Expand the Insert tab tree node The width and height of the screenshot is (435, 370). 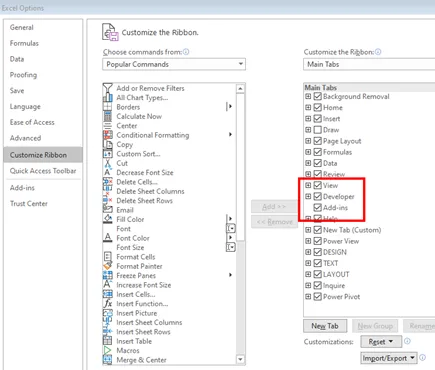[308, 118]
